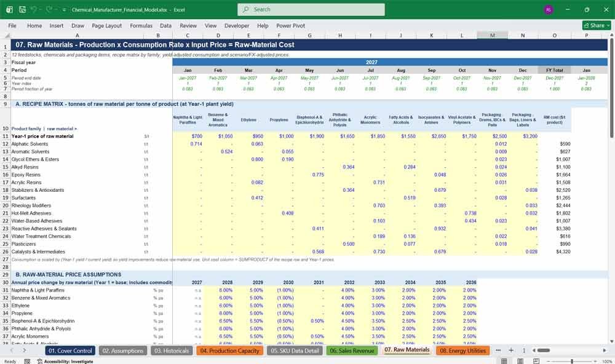615x364 pixels.
Task: Click the horizontal scrollbar thumb
Action: pyautogui.click(x=544, y=350)
